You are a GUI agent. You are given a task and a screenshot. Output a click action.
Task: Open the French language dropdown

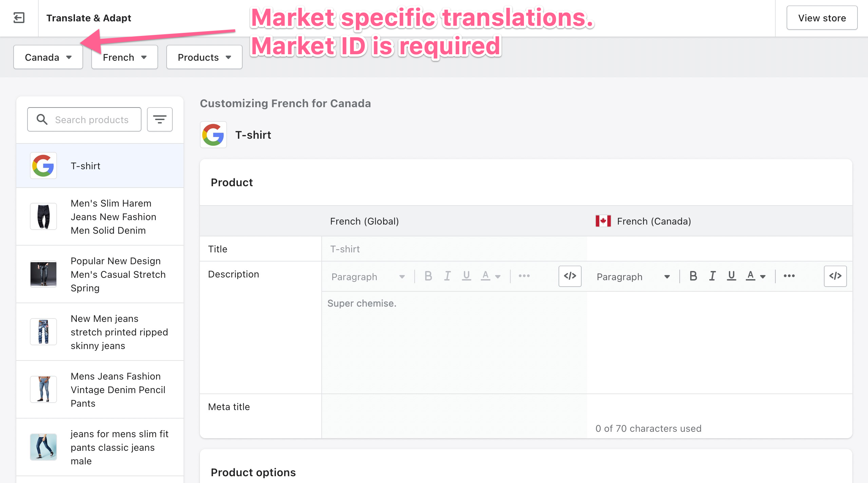(x=125, y=57)
